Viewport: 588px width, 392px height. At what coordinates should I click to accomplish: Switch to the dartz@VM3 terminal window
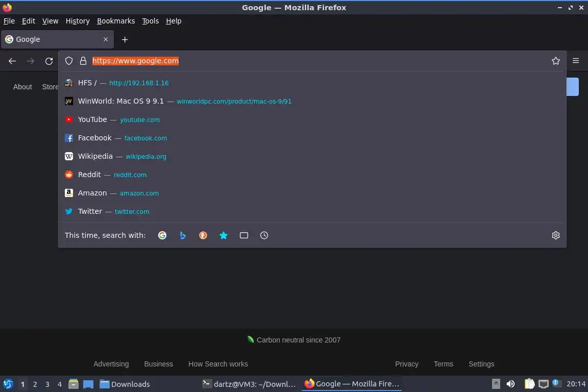coord(249,384)
